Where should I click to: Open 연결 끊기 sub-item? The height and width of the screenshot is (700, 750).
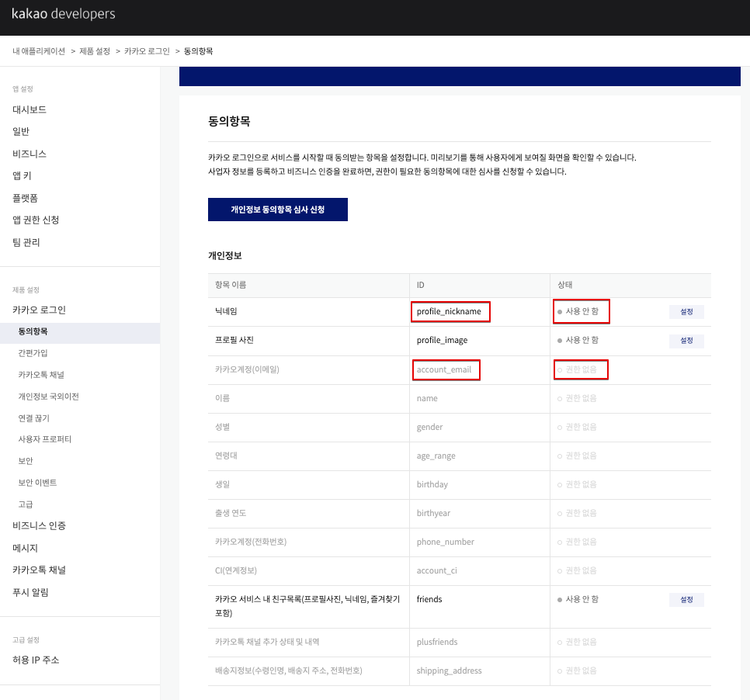pos(34,418)
